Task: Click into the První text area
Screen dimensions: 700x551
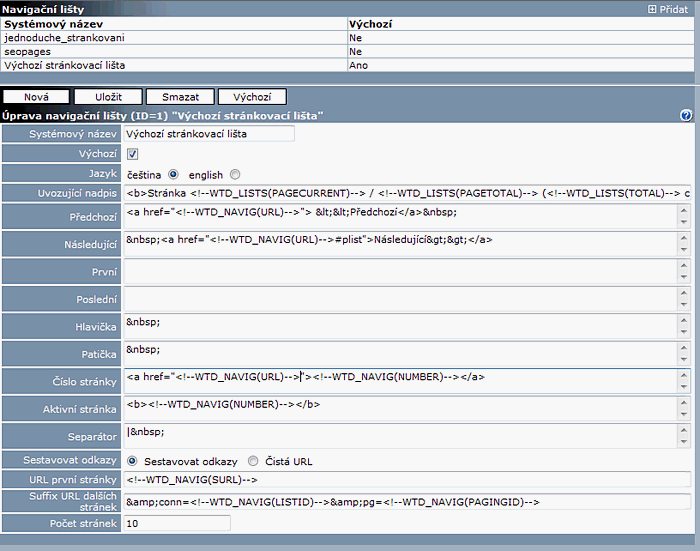Action: 400,271
